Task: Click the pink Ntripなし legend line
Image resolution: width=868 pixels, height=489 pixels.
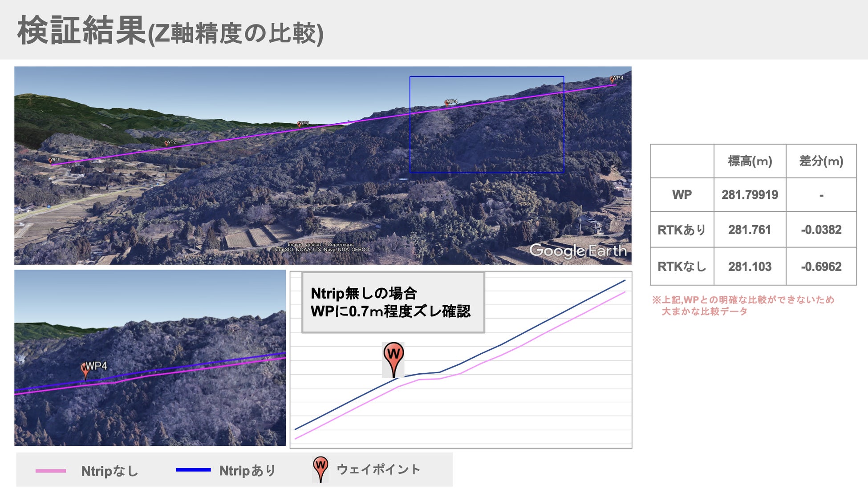Action: click(x=51, y=470)
